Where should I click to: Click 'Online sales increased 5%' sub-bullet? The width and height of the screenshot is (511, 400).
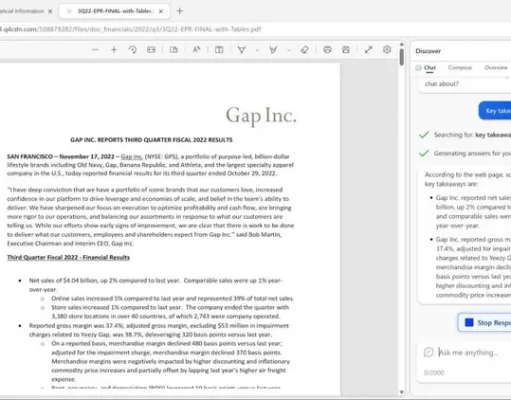172,298
